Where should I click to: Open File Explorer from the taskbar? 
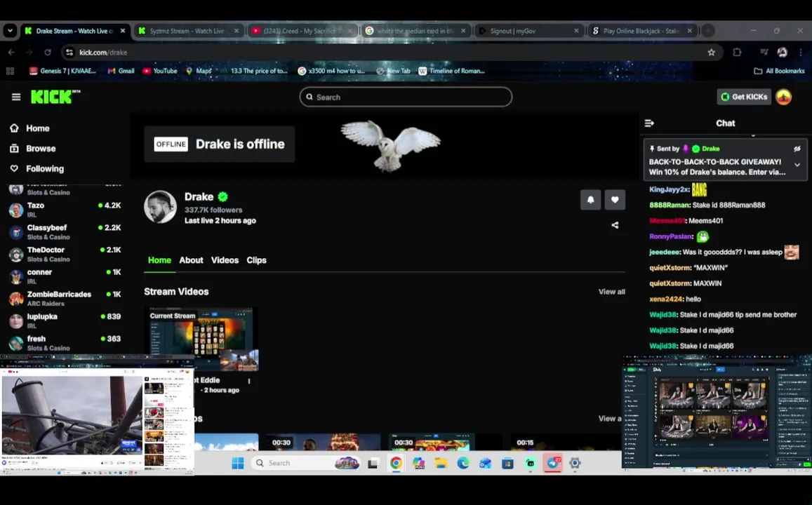[441, 463]
